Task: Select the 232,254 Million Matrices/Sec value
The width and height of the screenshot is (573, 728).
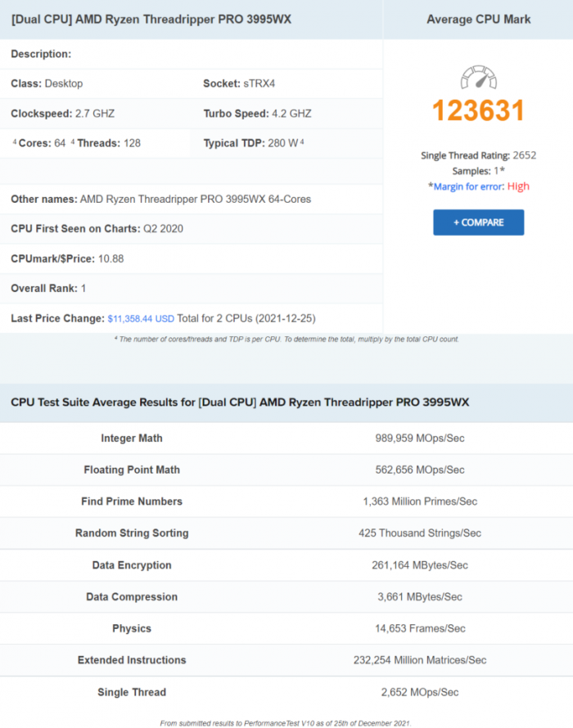Action: pyautogui.click(x=420, y=660)
